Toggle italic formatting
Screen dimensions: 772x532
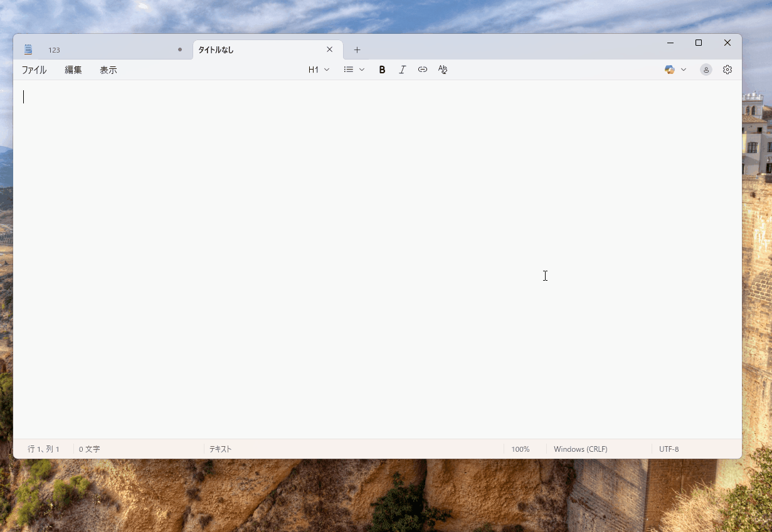click(x=403, y=70)
